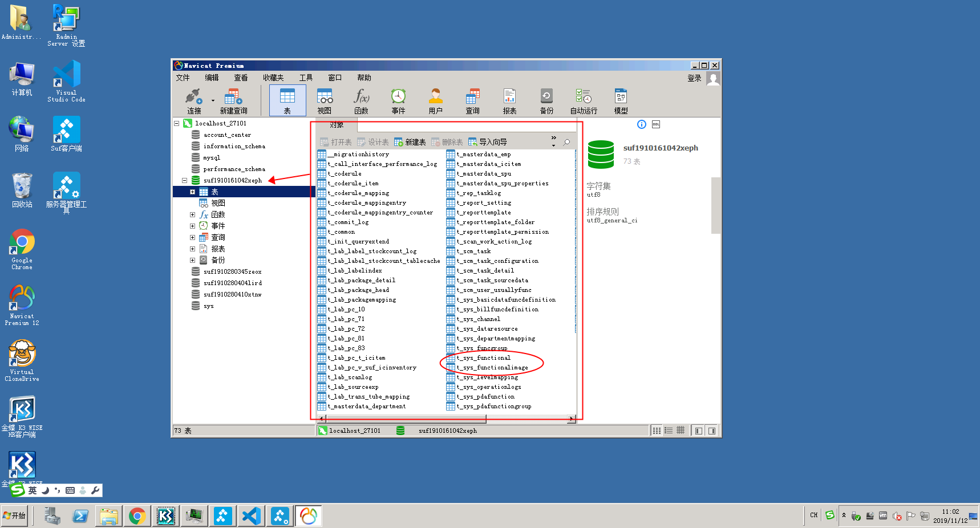Click the 打开表 button

click(x=336, y=142)
